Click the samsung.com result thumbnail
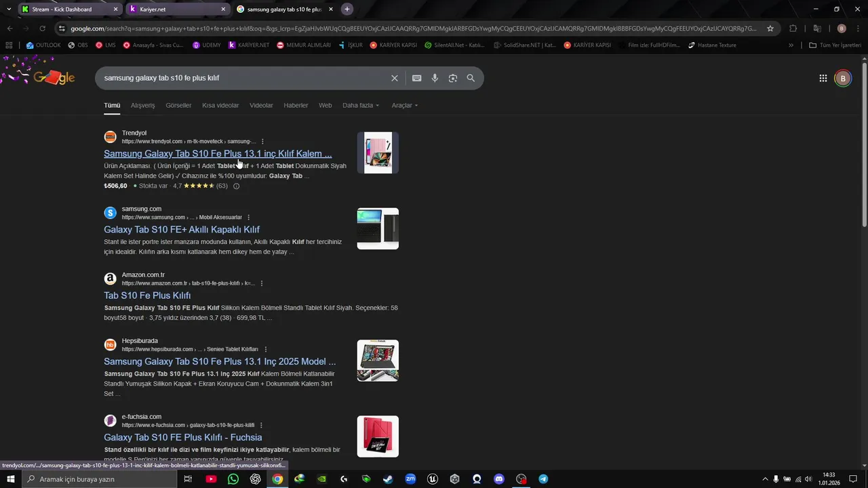 (x=378, y=228)
